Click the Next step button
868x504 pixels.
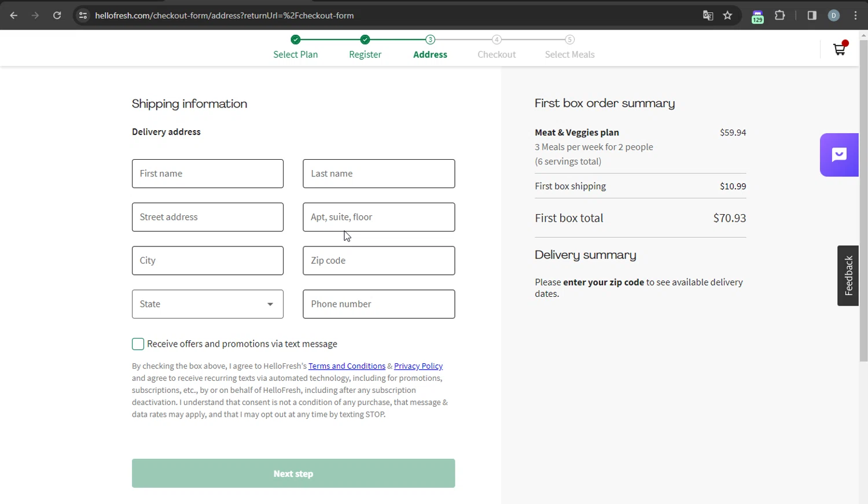click(293, 473)
